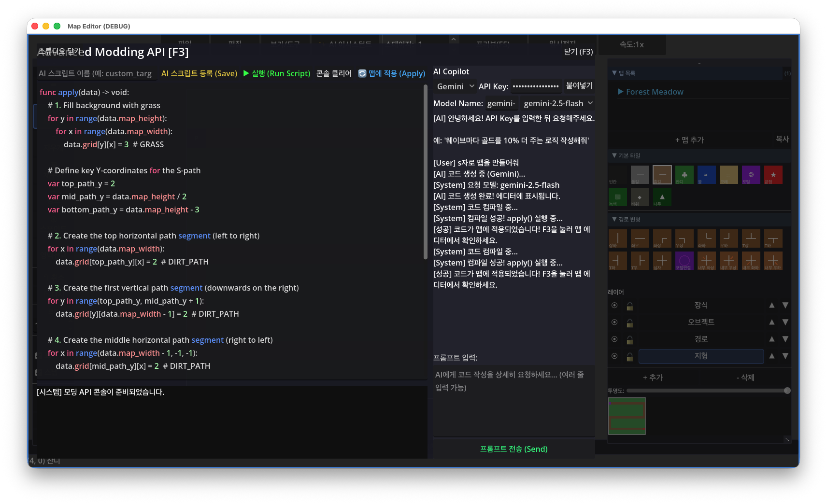Viewport: 827px width, 504px height.
Task: Click 프롬프트 전송 (Send) button
Action: click(x=514, y=449)
